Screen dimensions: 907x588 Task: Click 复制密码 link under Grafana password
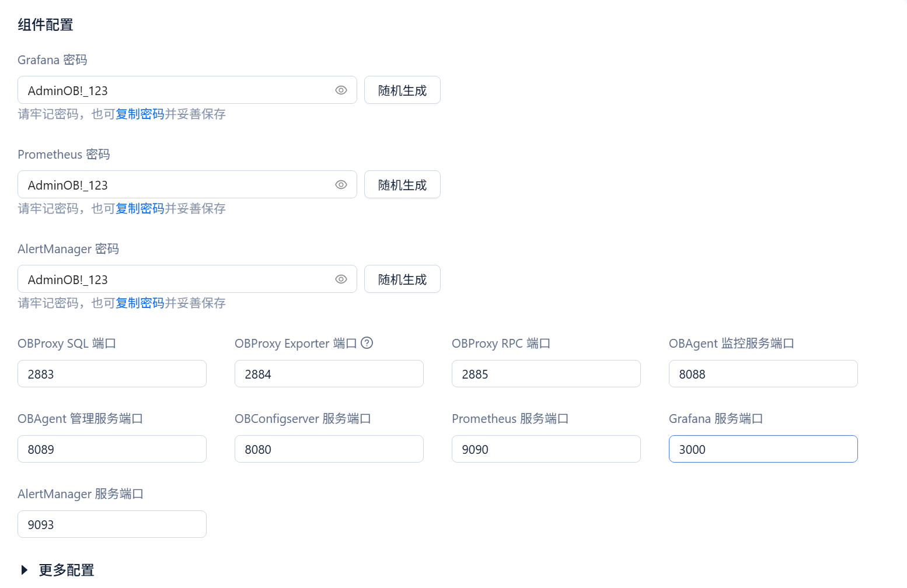139,114
